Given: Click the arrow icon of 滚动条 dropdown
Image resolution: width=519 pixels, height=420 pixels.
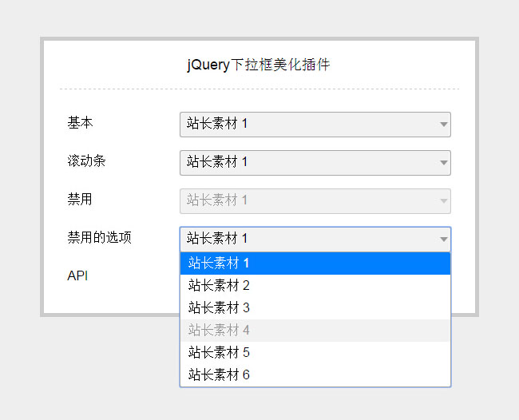Looking at the screenshot, I should (x=443, y=163).
